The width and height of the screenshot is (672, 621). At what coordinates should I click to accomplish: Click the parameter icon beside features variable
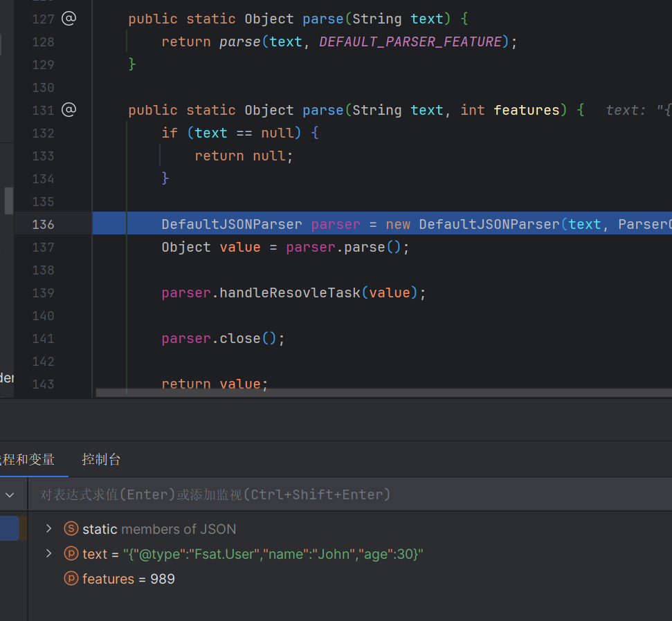click(71, 579)
